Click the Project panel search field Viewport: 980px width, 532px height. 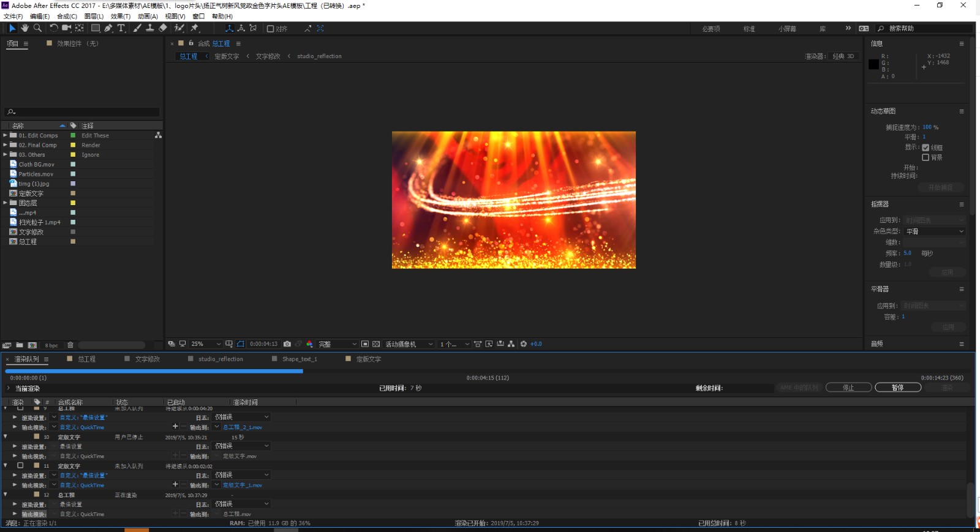82,112
